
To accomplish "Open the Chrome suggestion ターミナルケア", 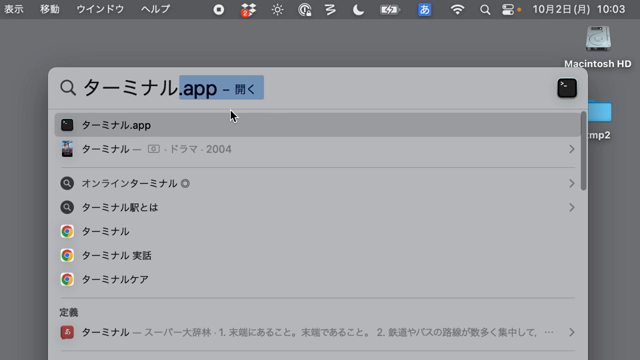I will [x=317, y=280].
